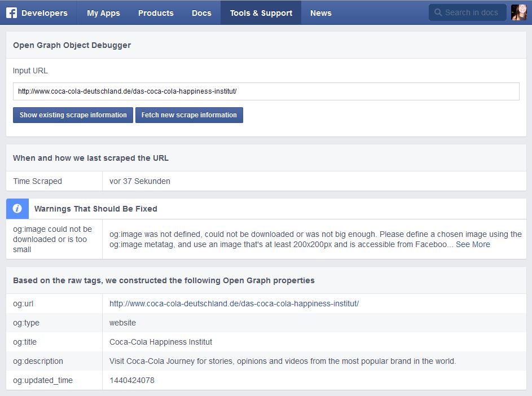
Task: Select the og:description label
Action: [x=38, y=361]
